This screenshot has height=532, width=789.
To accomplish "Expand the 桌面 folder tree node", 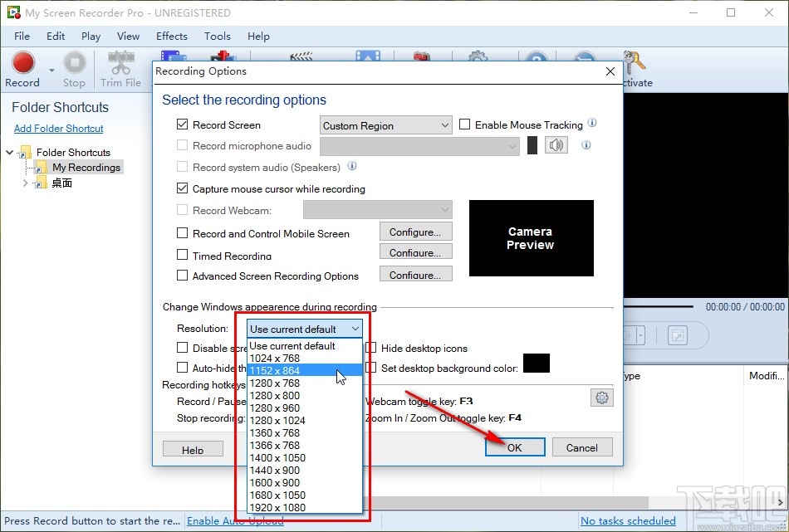I will click(26, 183).
